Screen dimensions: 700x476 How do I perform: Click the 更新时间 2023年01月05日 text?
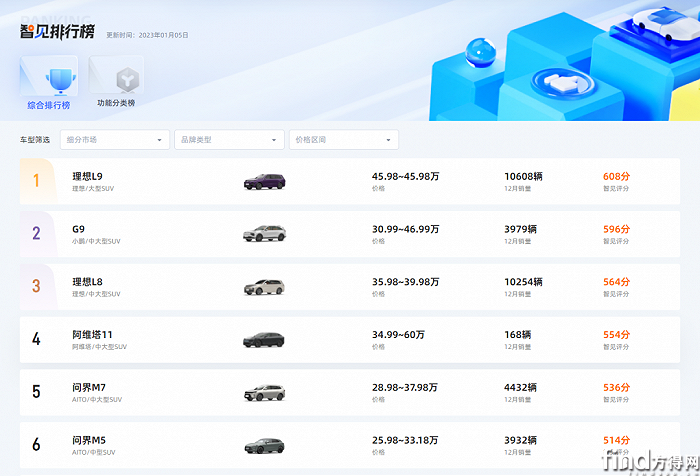pos(147,35)
